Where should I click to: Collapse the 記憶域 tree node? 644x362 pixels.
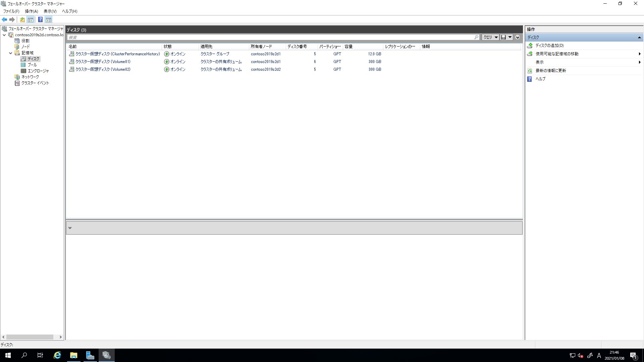coord(10,53)
